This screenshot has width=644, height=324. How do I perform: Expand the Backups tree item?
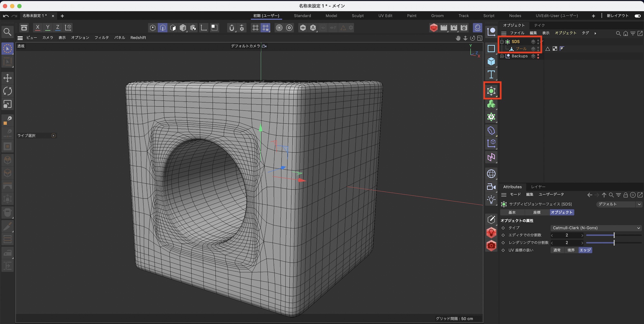[502, 56]
